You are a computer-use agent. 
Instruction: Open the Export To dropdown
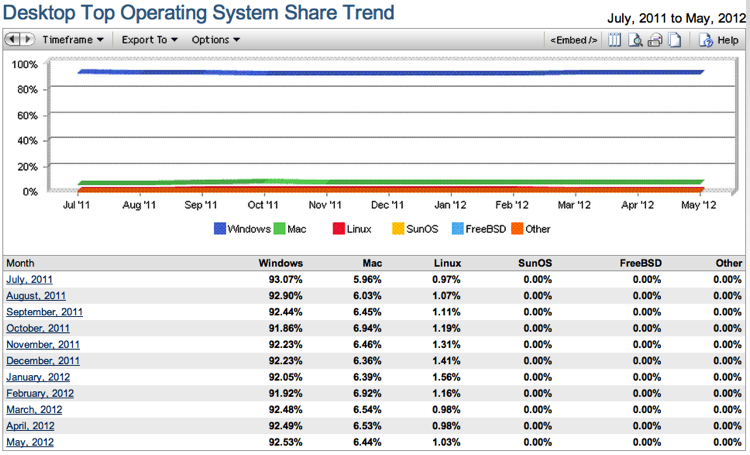click(150, 40)
